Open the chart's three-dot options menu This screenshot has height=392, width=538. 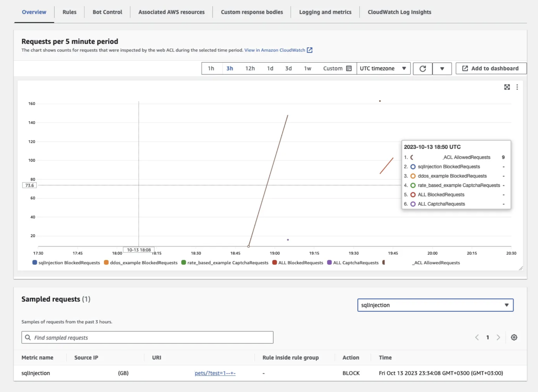[517, 87]
